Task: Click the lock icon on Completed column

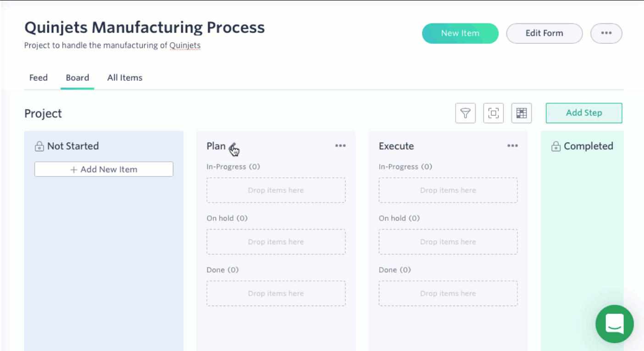Action: 556,147
